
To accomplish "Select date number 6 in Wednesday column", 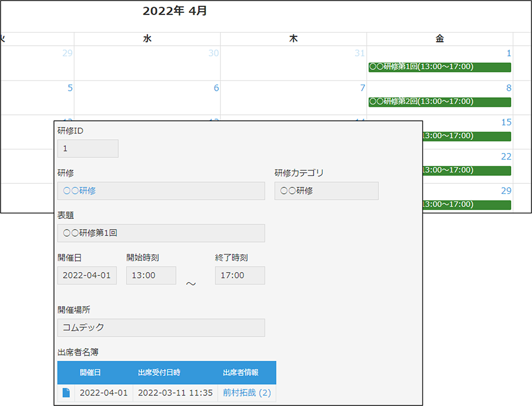I will pyautogui.click(x=216, y=88).
